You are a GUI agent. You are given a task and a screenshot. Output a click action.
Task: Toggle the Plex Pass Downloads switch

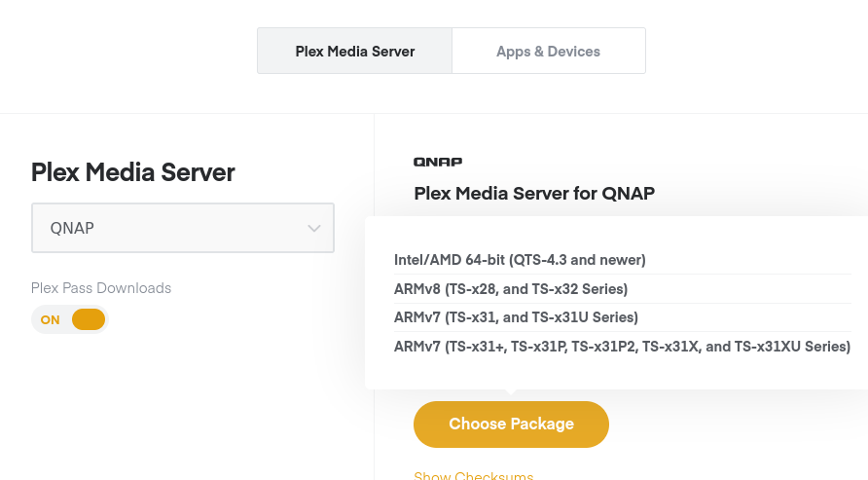[69, 319]
